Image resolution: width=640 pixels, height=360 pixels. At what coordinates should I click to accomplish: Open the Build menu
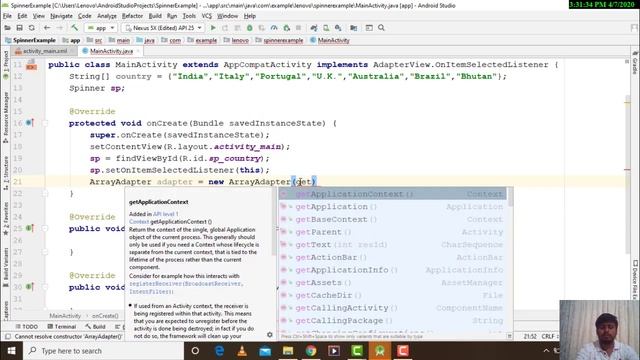pos(155,16)
